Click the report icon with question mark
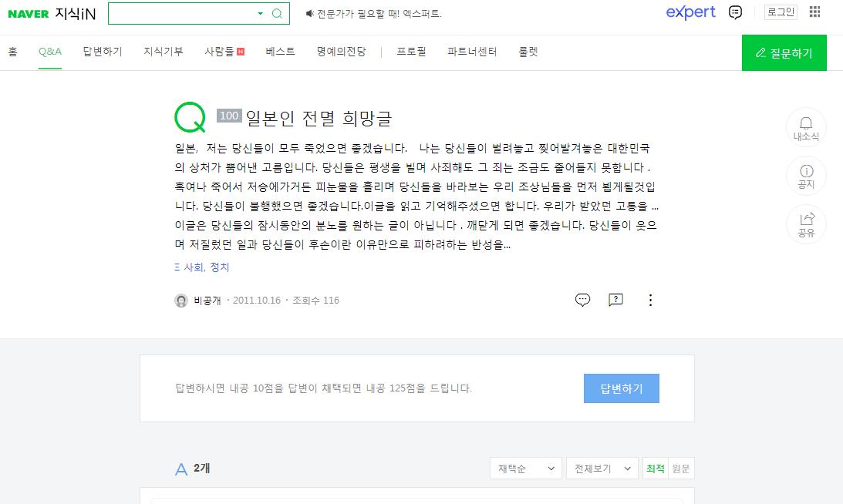 click(x=615, y=300)
